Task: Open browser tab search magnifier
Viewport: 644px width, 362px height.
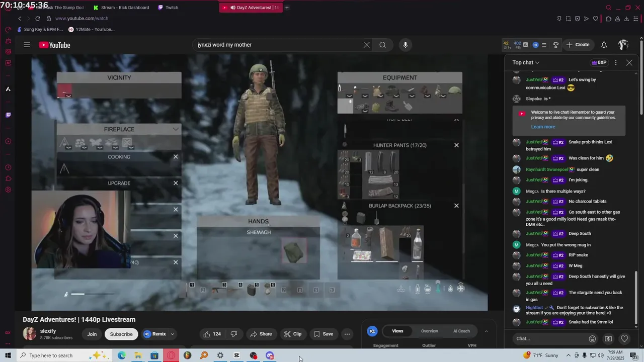Action: click(608, 8)
